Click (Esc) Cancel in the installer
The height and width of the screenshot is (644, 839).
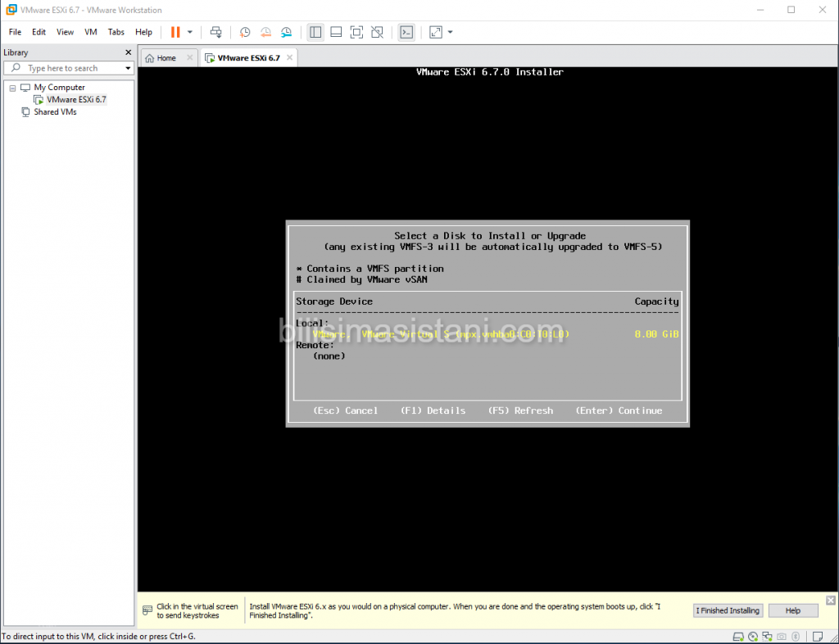(345, 410)
